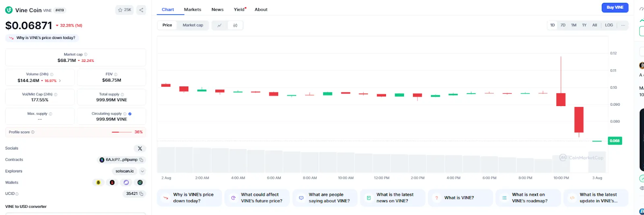
Task: Click the Circulating supply info icon
Action: click(125, 114)
